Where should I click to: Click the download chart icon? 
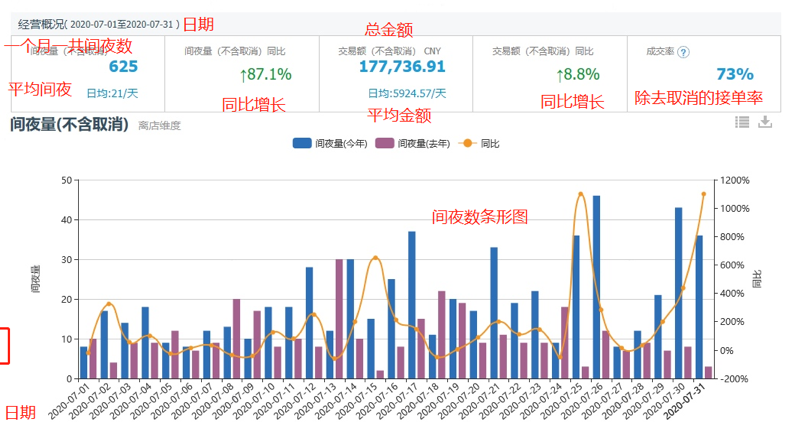(x=765, y=122)
